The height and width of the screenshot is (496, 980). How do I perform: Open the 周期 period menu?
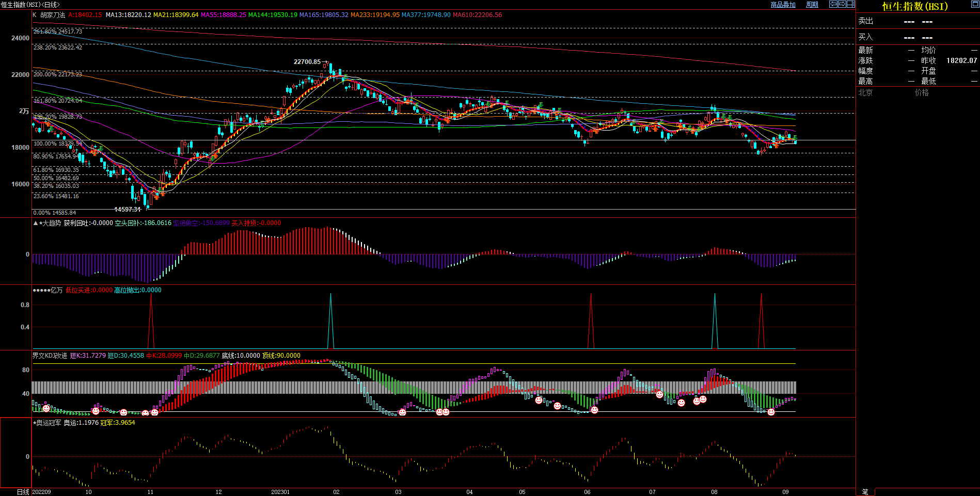pos(812,5)
